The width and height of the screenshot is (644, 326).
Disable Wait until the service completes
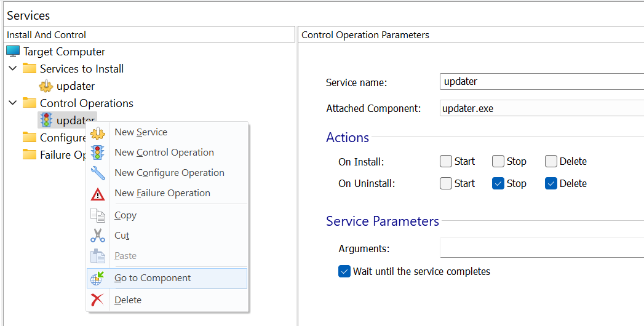344,271
